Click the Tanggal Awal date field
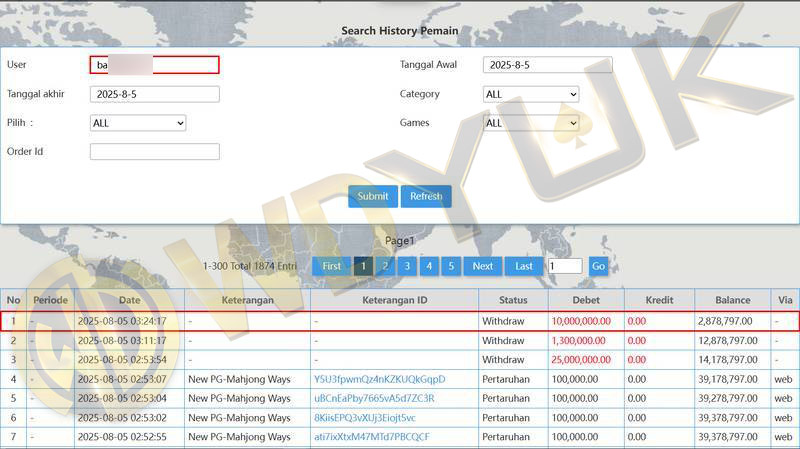Screen dimensions: 800x449 [547, 65]
